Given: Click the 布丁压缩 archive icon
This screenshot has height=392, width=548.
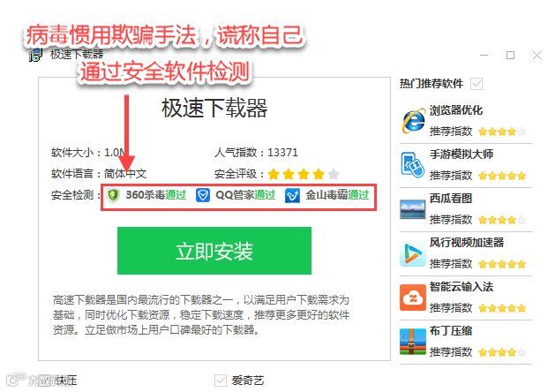Looking at the screenshot, I should (x=412, y=342).
